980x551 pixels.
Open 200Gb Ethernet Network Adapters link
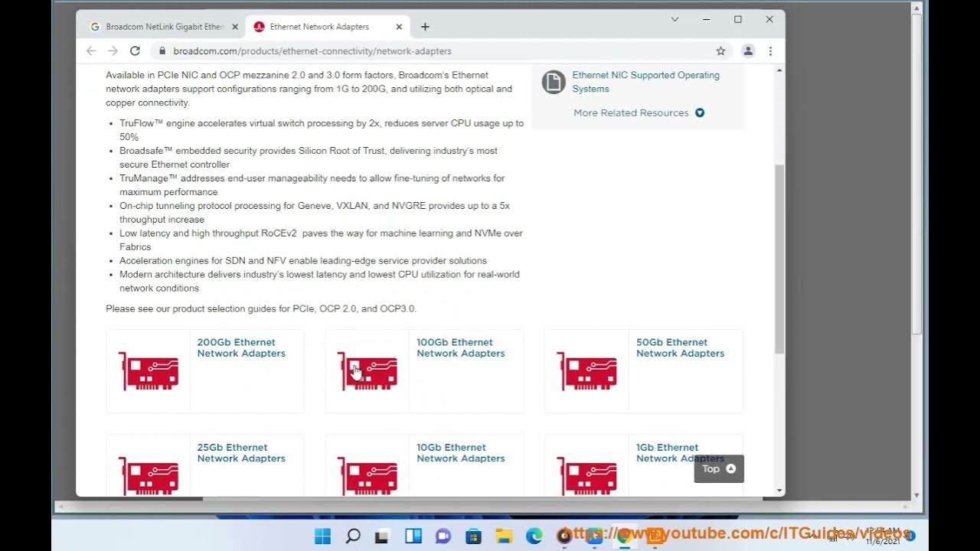[x=241, y=347]
